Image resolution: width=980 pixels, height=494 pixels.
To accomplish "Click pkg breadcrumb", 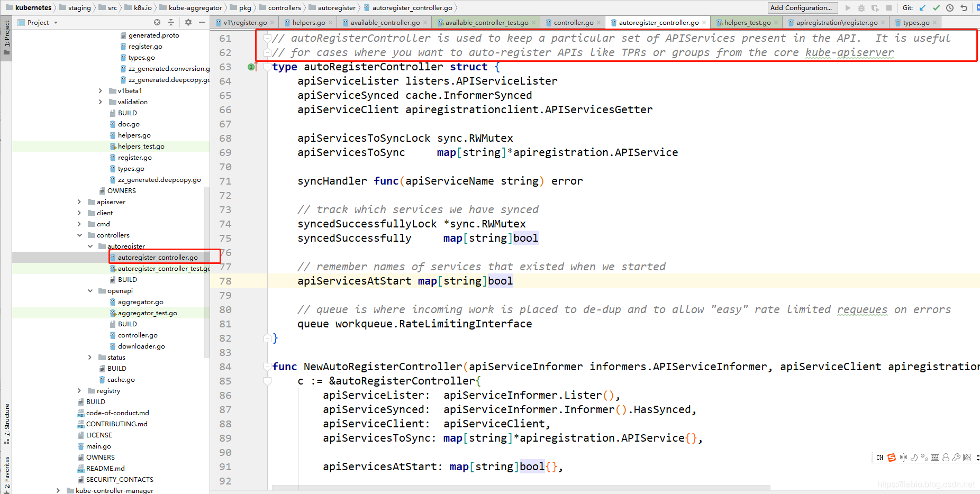I will pos(245,8).
